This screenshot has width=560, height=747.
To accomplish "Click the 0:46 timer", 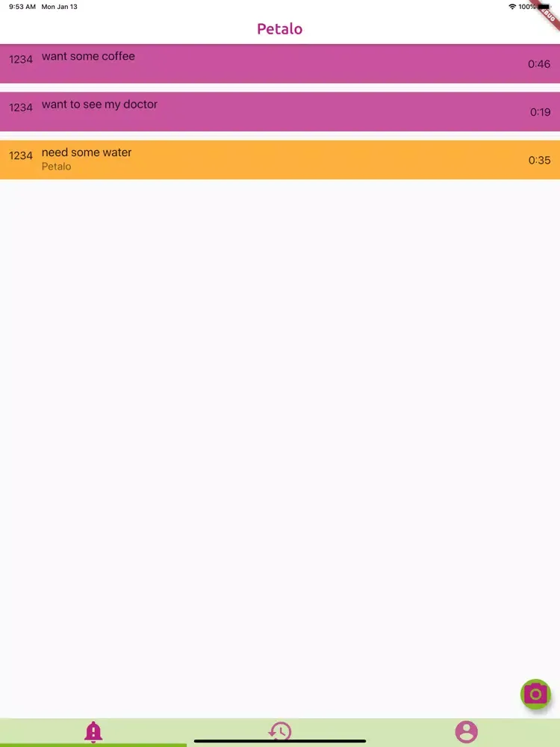I will pyautogui.click(x=539, y=63).
